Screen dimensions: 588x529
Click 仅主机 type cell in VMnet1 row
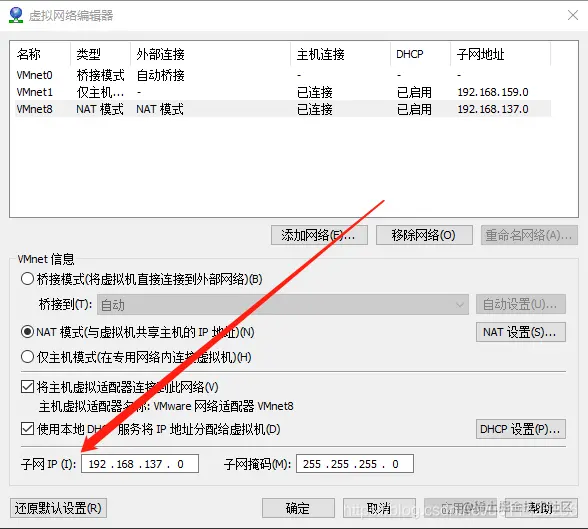tap(100, 92)
